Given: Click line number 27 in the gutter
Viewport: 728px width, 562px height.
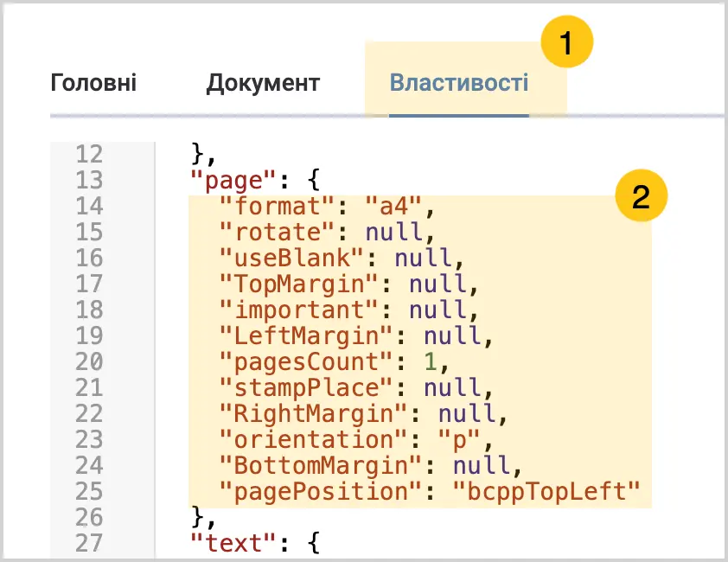Looking at the screenshot, I should tap(89, 543).
